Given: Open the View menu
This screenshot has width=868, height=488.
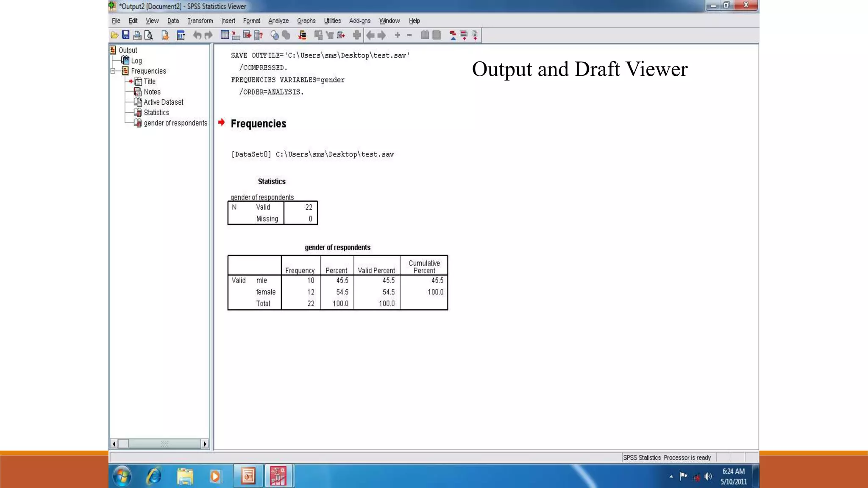Looking at the screenshot, I should click(152, 21).
